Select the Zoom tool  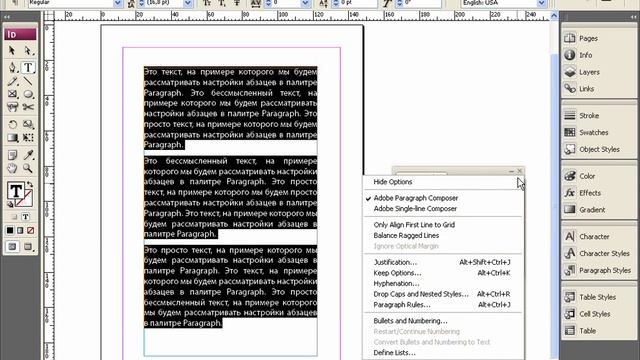coord(28,168)
